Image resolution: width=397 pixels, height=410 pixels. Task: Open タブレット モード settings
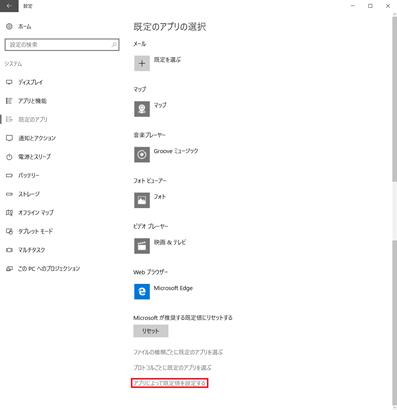click(x=35, y=231)
